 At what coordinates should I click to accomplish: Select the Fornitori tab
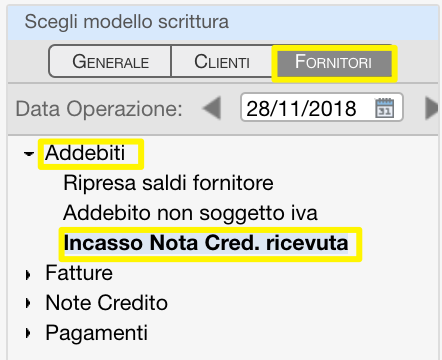tap(333, 62)
